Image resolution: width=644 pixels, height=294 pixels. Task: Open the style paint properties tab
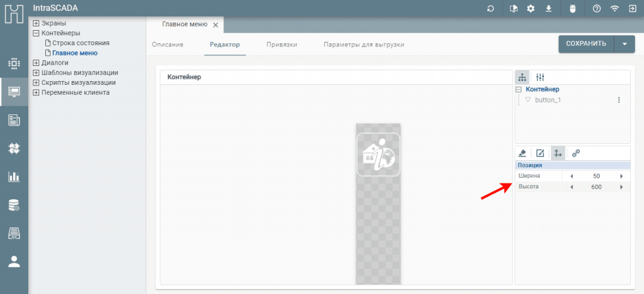point(523,153)
